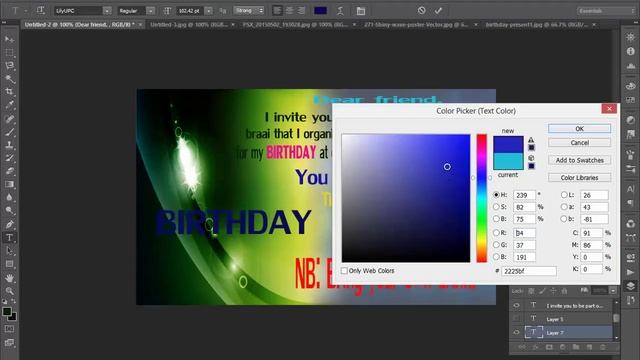The height and width of the screenshot is (360, 640).
Task: Click the vertical hue slider bar
Action: pos(482,198)
